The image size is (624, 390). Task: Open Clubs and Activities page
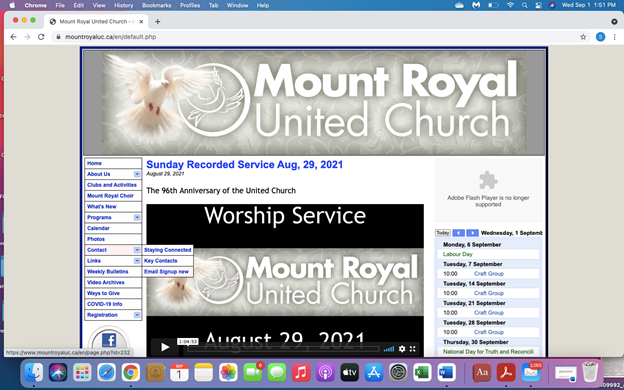(113, 185)
